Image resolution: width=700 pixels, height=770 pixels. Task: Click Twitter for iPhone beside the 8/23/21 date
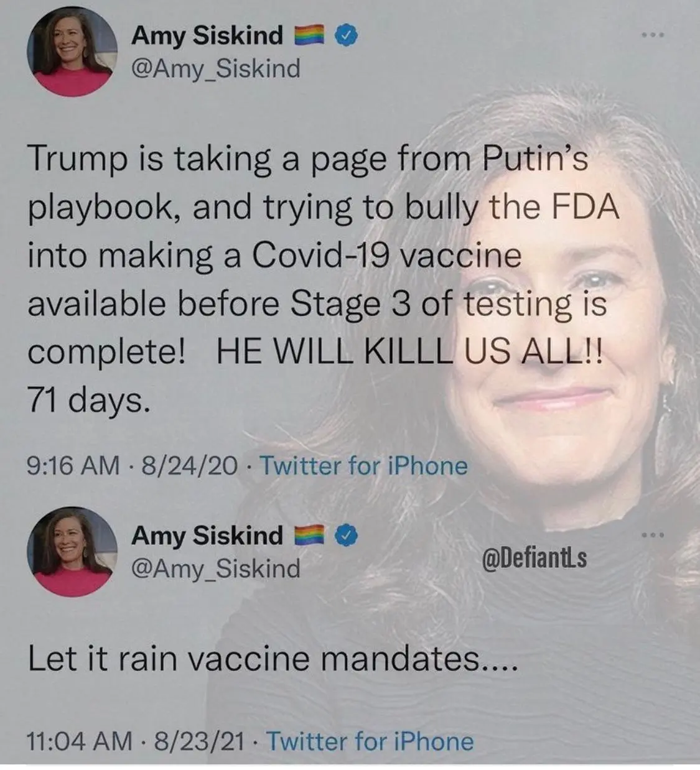[x=370, y=741]
